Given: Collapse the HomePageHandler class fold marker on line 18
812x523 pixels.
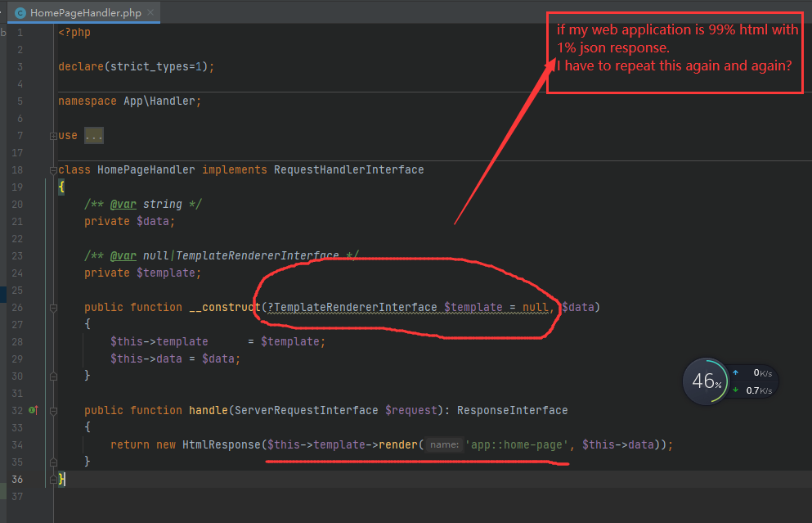Looking at the screenshot, I should [x=53, y=169].
